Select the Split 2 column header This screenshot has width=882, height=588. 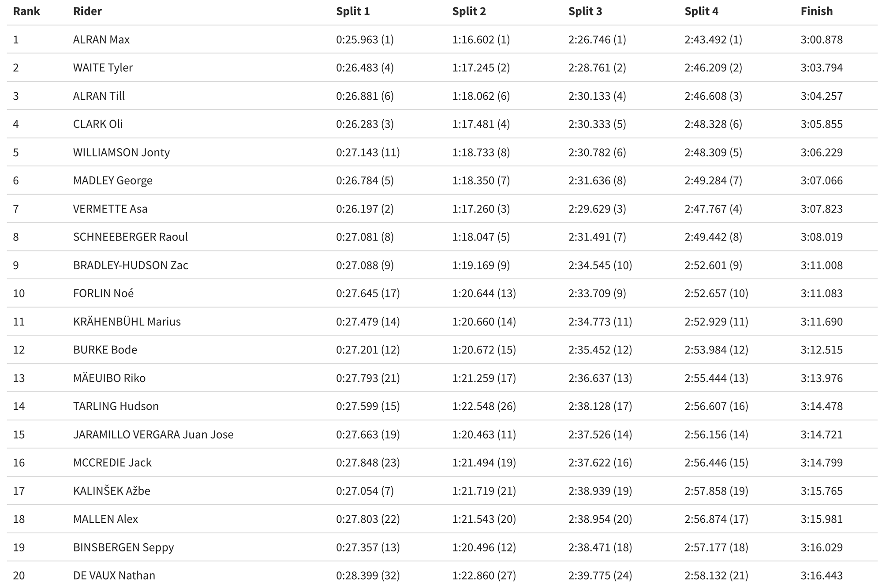pyautogui.click(x=469, y=11)
